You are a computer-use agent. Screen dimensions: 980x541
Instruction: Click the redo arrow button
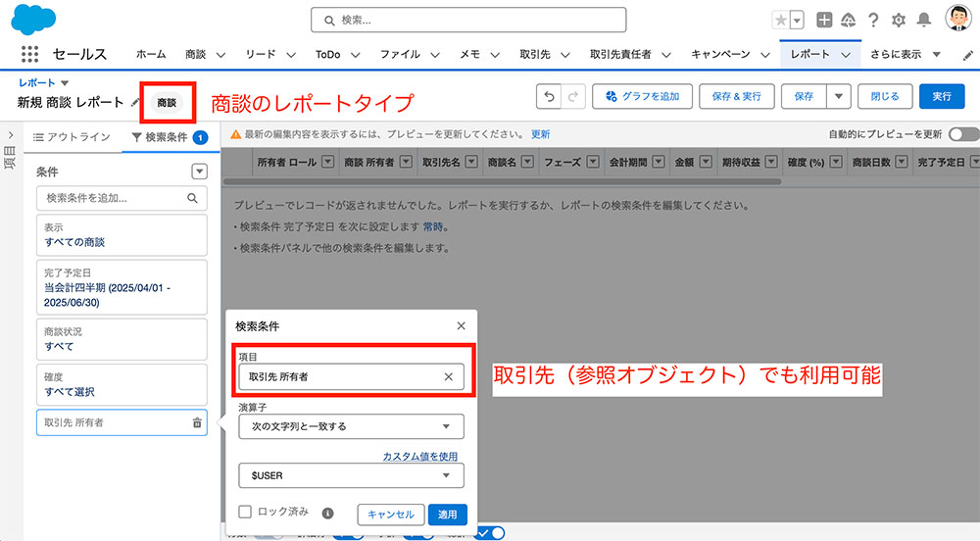[x=572, y=96]
